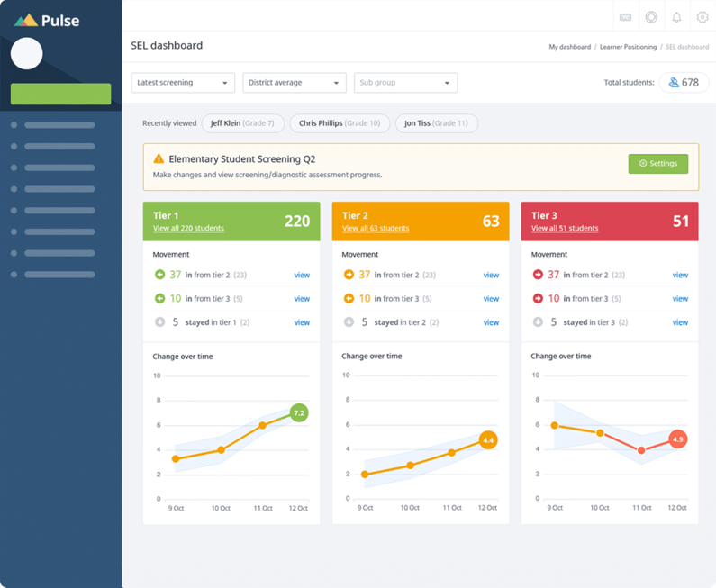Click the total students people icon
This screenshot has height=588, width=716.
point(674,83)
